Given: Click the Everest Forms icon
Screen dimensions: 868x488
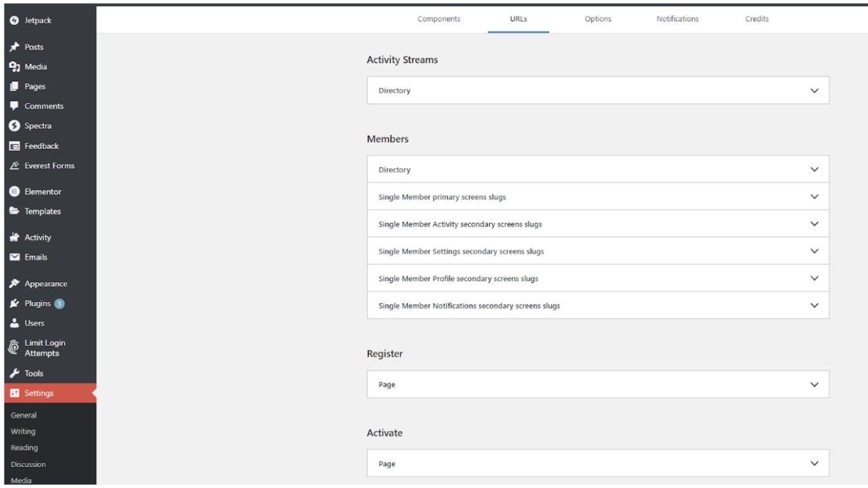Looking at the screenshot, I should pos(14,166).
